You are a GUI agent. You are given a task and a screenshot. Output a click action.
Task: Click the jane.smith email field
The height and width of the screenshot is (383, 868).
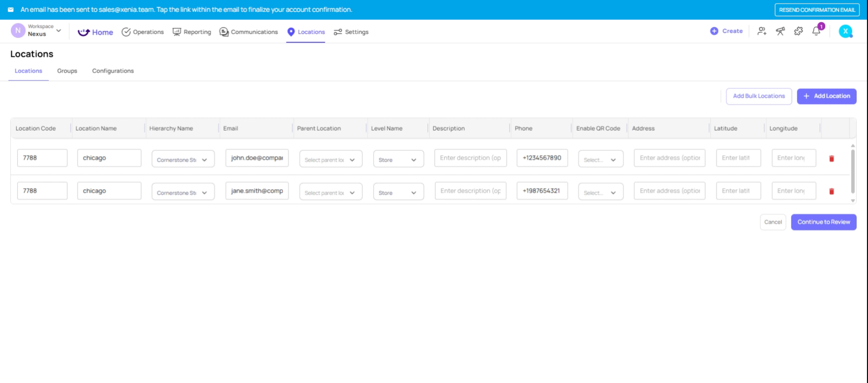[257, 191]
